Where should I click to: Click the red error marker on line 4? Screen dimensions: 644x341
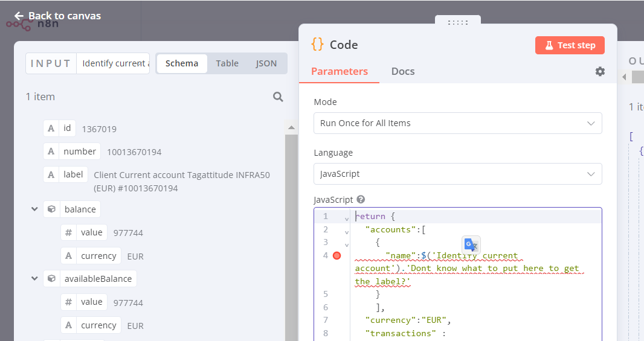336,256
